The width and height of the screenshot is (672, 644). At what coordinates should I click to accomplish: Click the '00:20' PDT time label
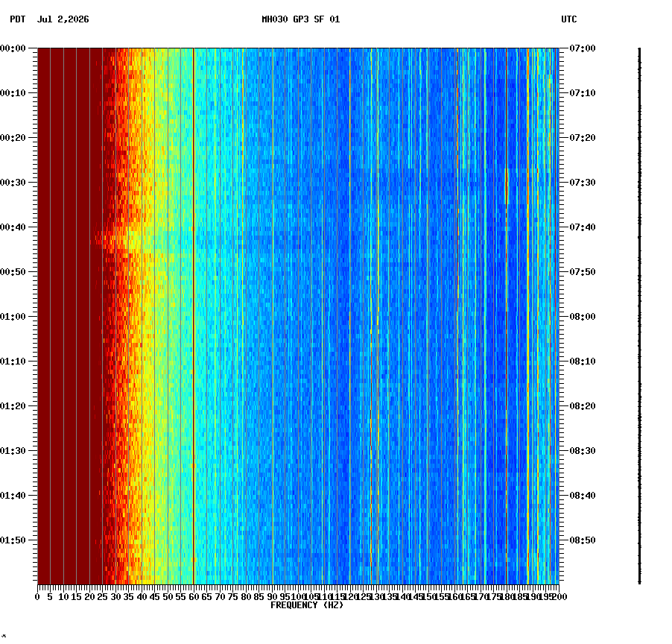13,138
